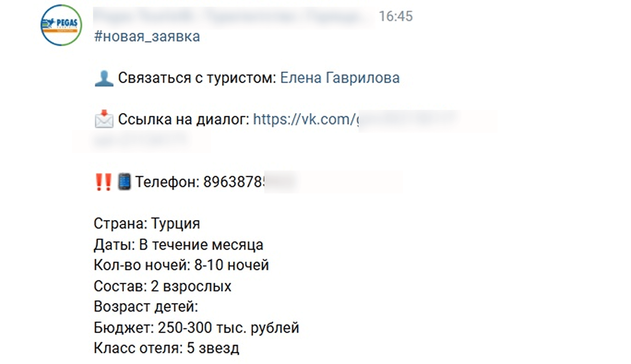
Task: Select the Бюджет: 250-300 тыс. рублей line
Action: click(196, 328)
